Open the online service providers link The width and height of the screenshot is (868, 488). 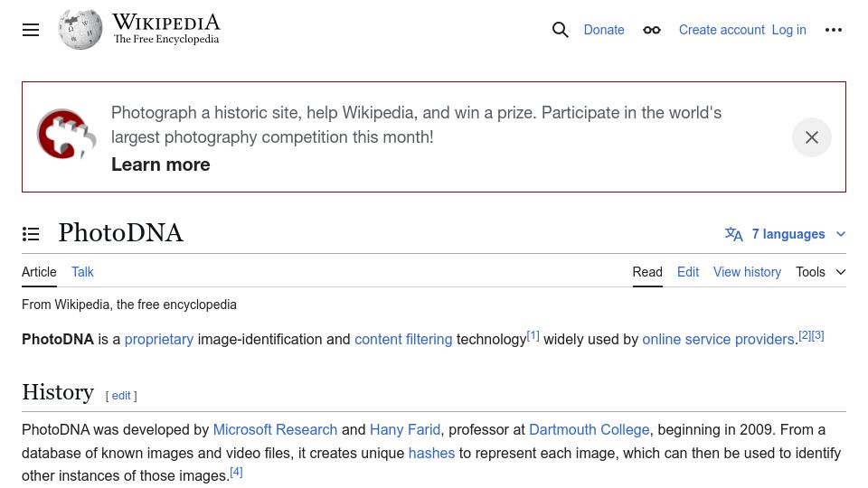pyautogui.click(x=718, y=339)
